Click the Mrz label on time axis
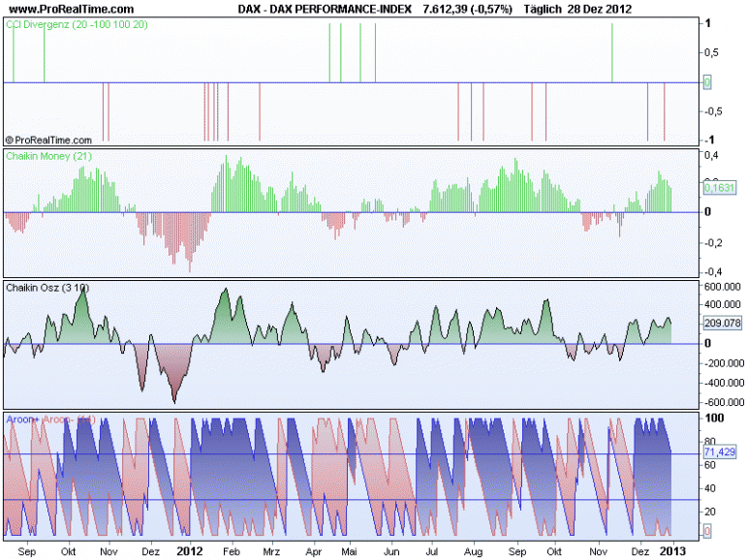This screenshot has width=746, height=560. point(271,552)
